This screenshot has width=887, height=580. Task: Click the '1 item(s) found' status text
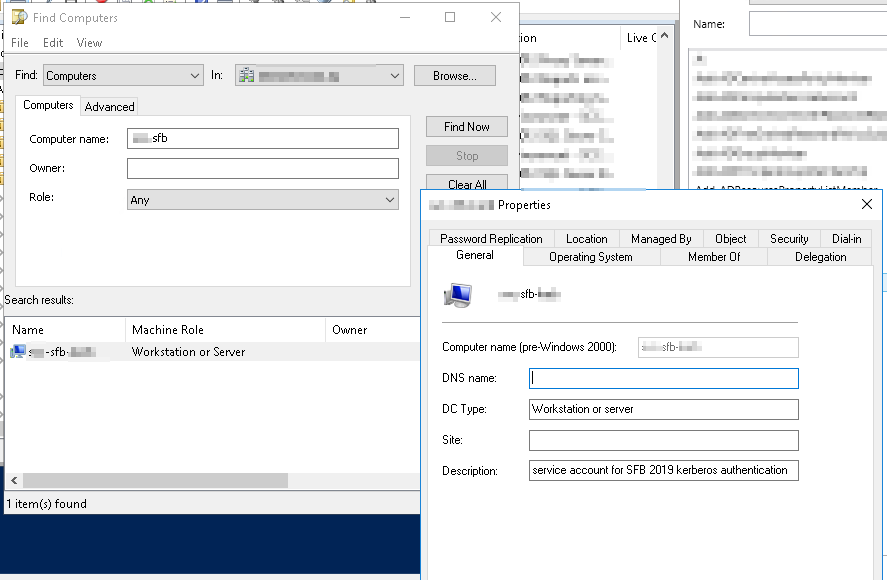tap(46, 504)
